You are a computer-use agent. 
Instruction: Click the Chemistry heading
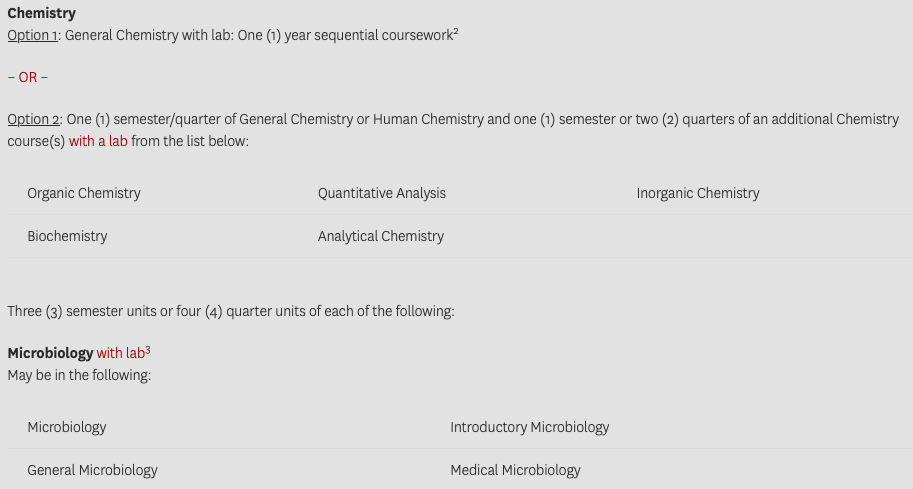pos(41,13)
